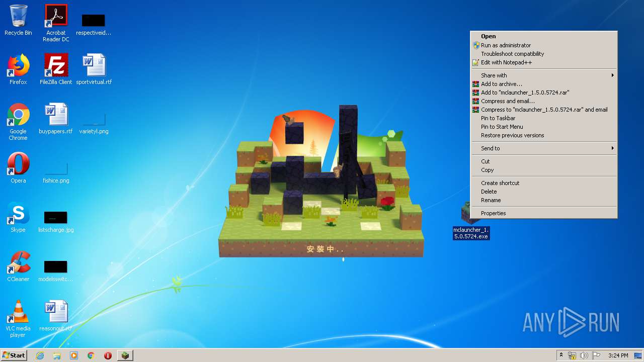Screen dimensions: 644x362
Task: Show hidden tray icons arrow
Action: 561,355
